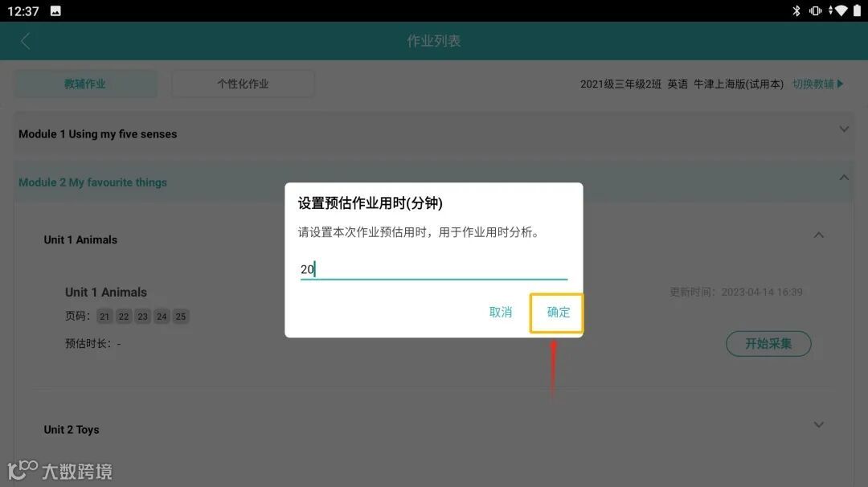The width and height of the screenshot is (868, 487).
Task: Collapse the Unit 1 Animals section
Action: tap(819, 235)
